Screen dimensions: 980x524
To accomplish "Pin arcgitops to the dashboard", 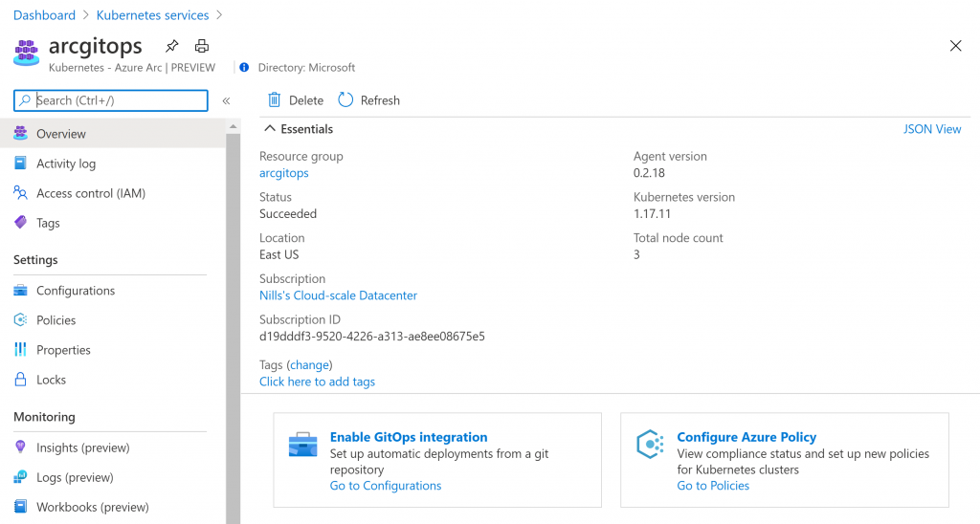I will (172, 46).
